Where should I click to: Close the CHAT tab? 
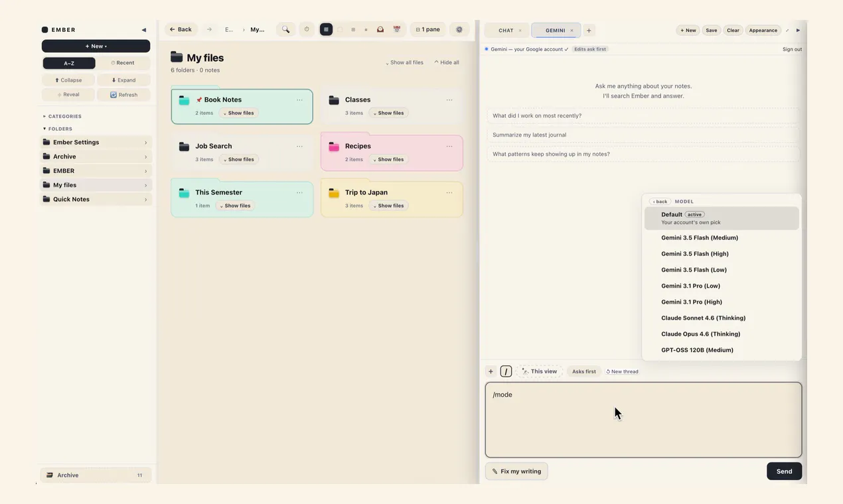click(520, 31)
